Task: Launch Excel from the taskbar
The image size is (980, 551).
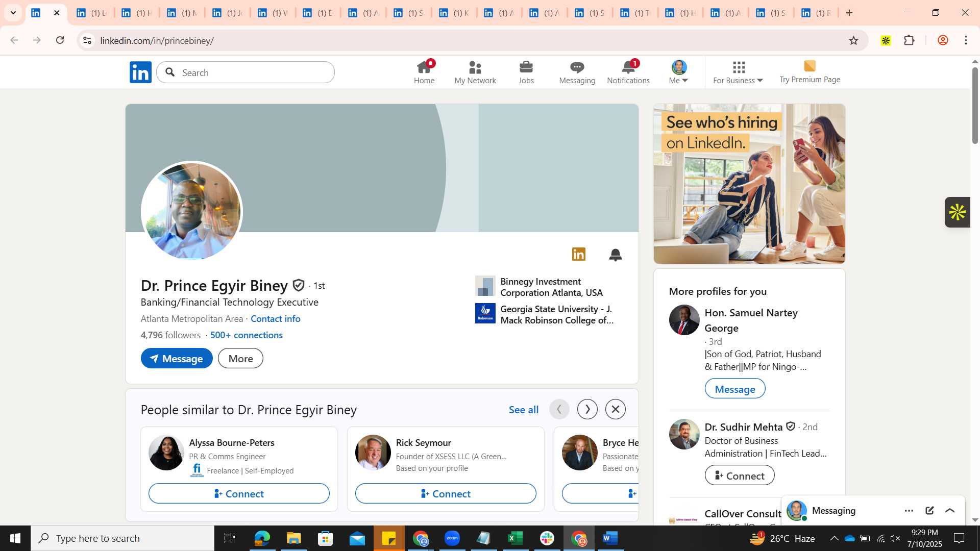Action: tap(516, 538)
